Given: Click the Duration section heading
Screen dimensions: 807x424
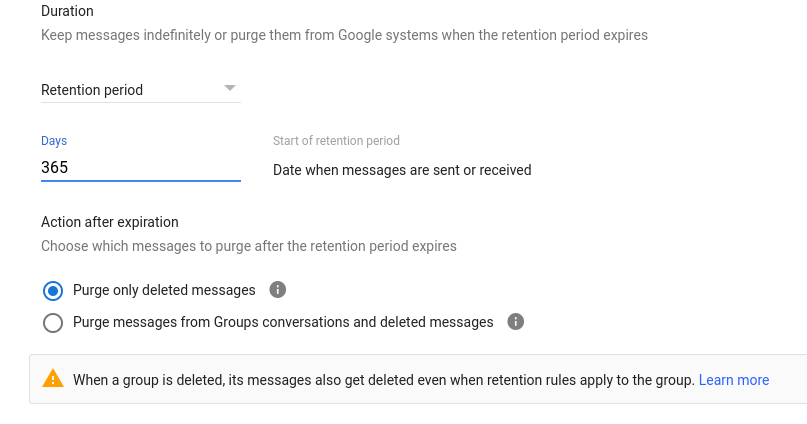Looking at the screenshot, I should pyautogui.click(x=67, y=11).
